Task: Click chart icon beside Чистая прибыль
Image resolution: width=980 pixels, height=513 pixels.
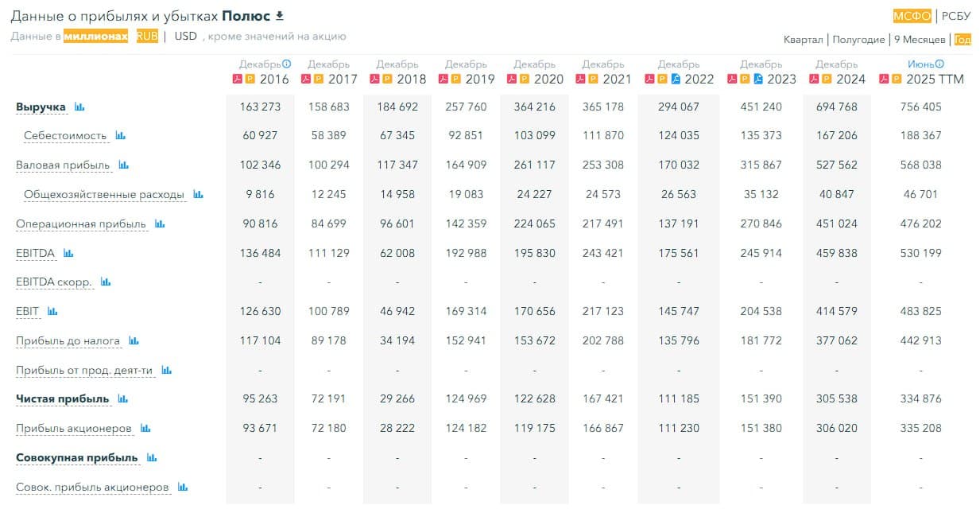Action: [122, 399]
